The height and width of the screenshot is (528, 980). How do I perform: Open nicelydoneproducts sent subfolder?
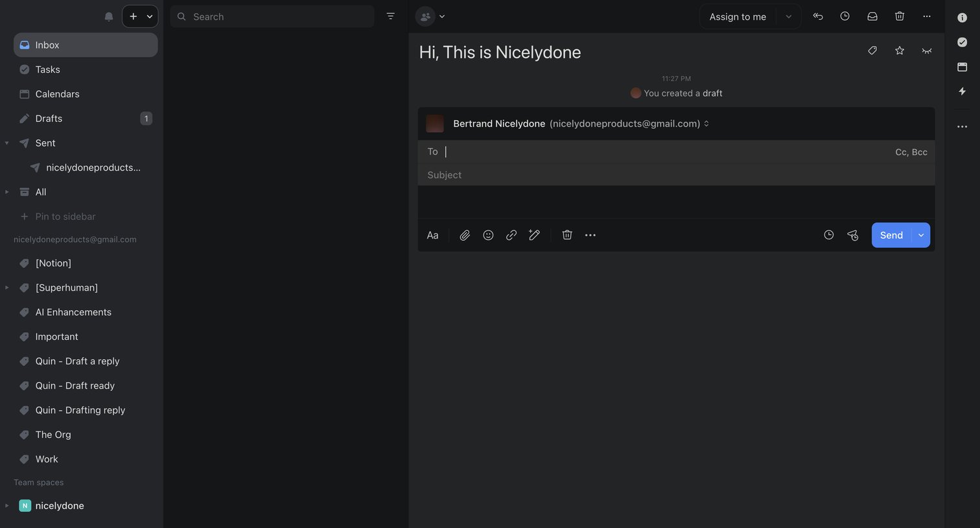86,167
